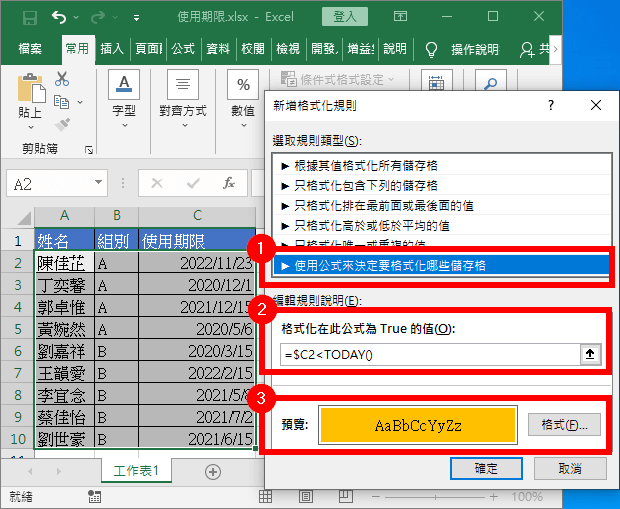Open the 剪貼簿 dialog launcher
The image size is (620, 509).
(89, 150)
